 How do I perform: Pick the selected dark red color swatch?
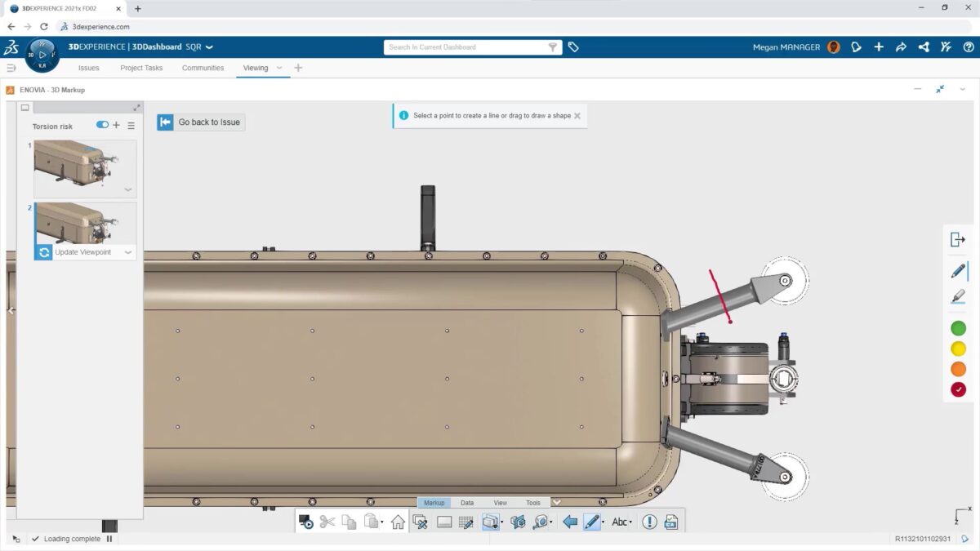pyautogui.click(x=958, y=390)
